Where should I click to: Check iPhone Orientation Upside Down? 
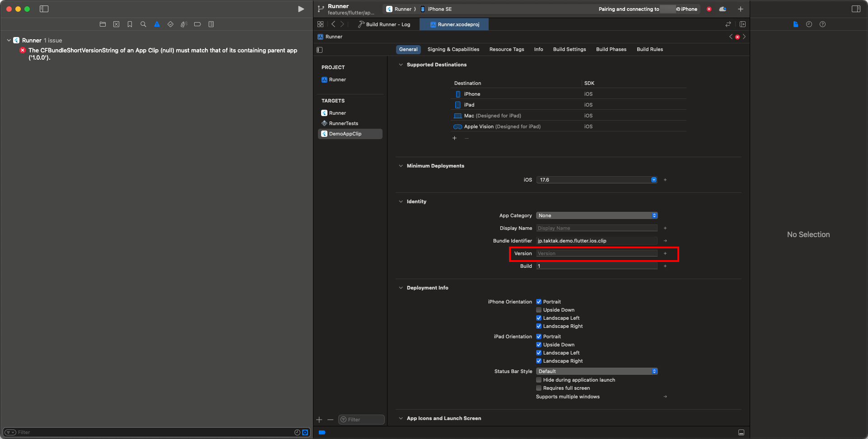[x=539, y=310]
